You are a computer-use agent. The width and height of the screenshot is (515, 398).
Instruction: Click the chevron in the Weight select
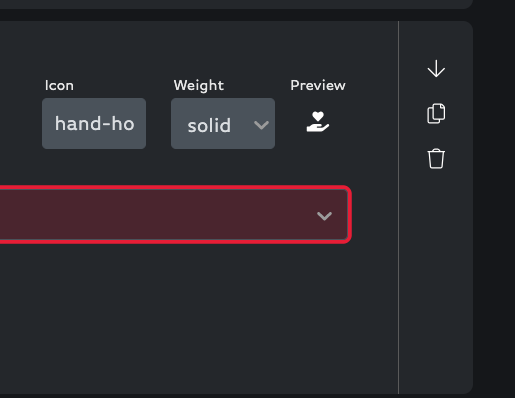(x=261, y=125)
